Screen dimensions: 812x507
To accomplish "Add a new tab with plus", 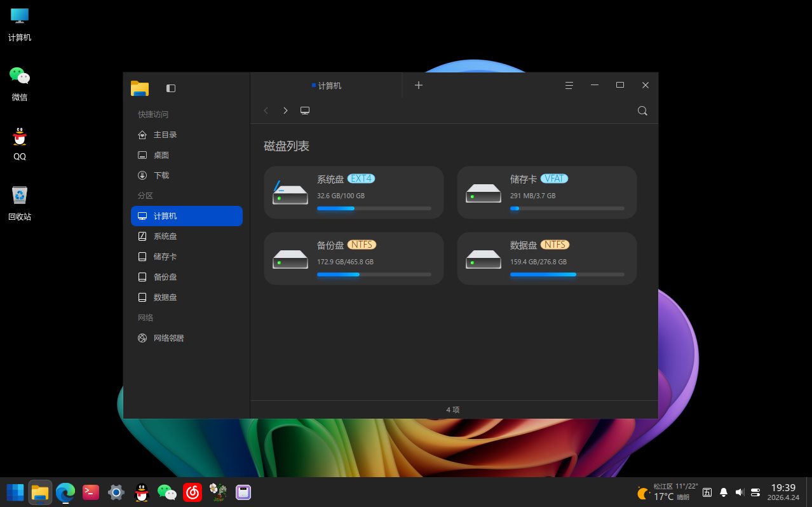I will tap(418, 85).
